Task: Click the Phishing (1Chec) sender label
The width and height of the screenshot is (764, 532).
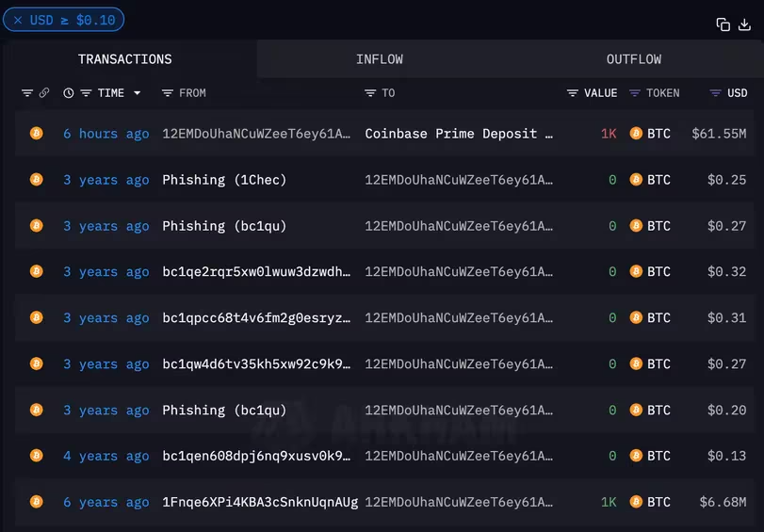Action: 224,180
